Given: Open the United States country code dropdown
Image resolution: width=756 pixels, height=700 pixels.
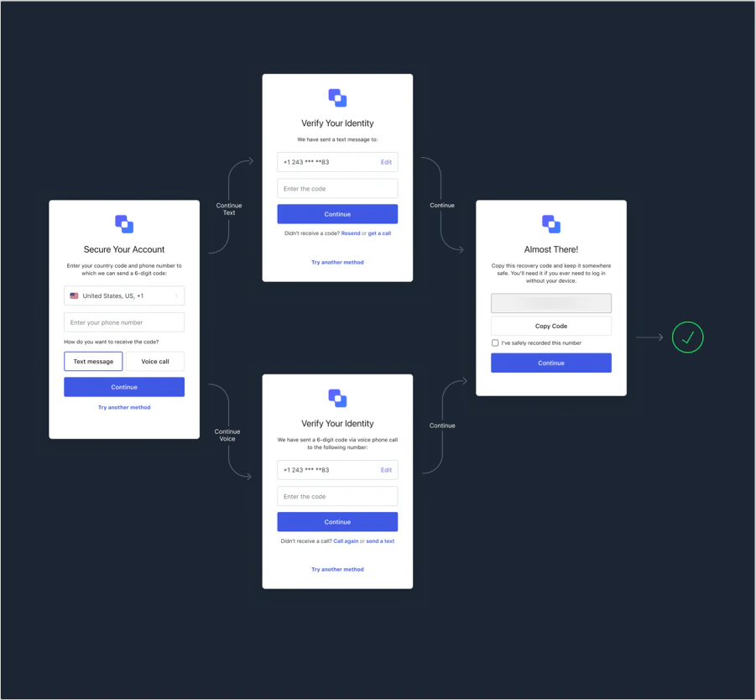Looking at the screenshot, I should pos(124,295).
